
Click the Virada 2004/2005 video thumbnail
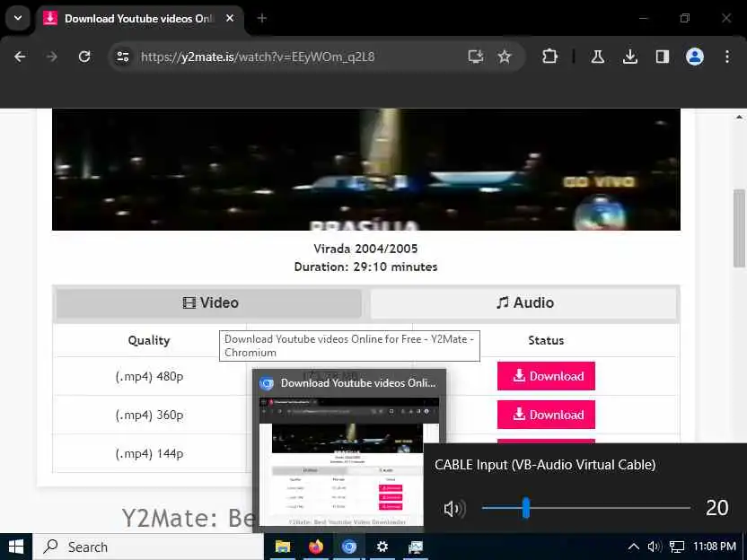366,170
